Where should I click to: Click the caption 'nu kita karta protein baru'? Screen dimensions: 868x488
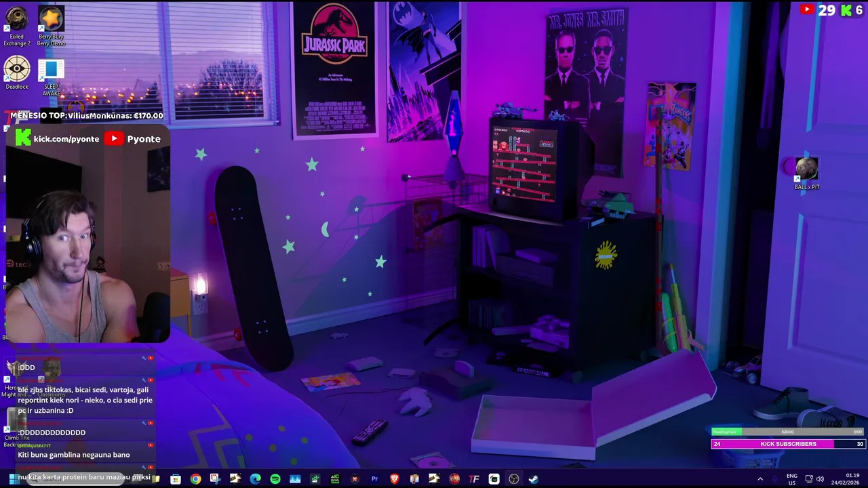(84, 477)
